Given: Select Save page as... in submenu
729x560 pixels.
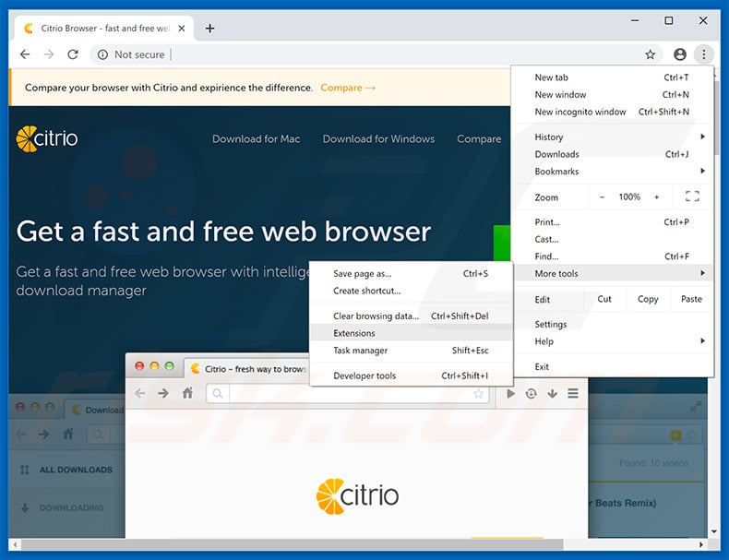Looking at the screenshot, I should (x=411, y=274).
